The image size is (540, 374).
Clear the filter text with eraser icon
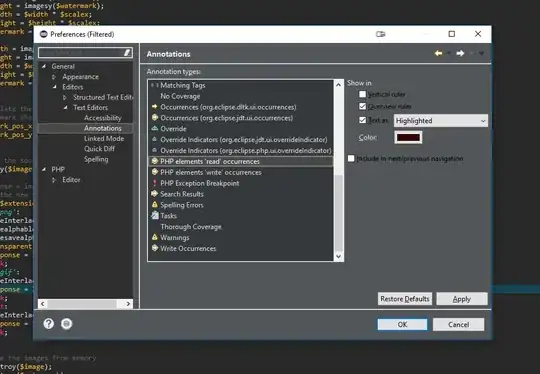[x=127, y=52]
